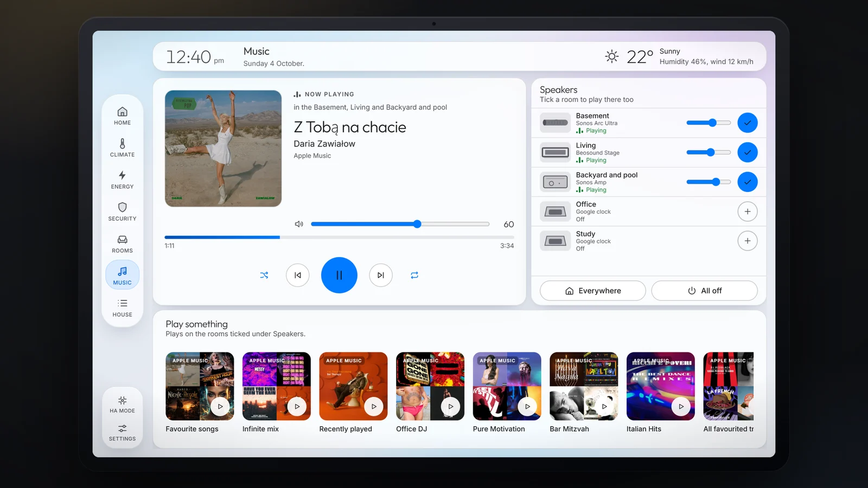
Task: Open Rooms in the sidebar
Action: [x=123, y=244]
